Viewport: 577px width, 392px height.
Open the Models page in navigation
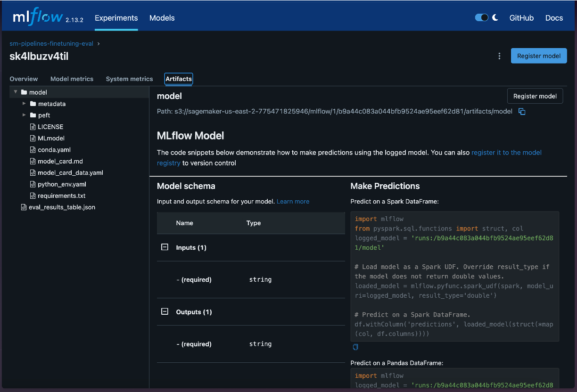(162, 18)
